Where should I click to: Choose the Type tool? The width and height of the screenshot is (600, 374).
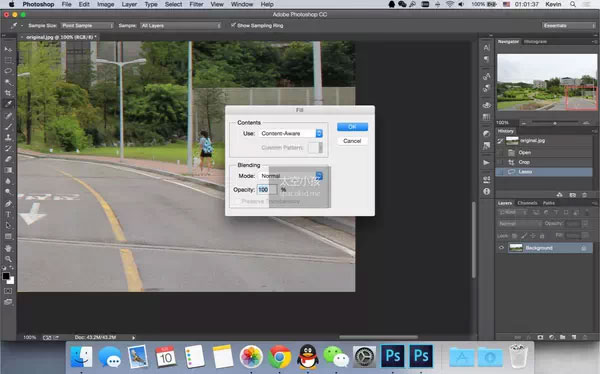pos(8,214)
